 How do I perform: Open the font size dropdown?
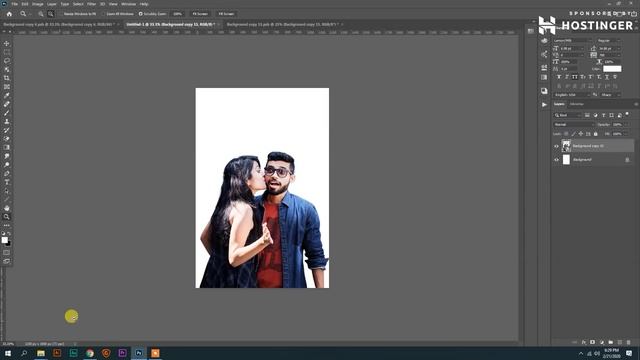572,49
